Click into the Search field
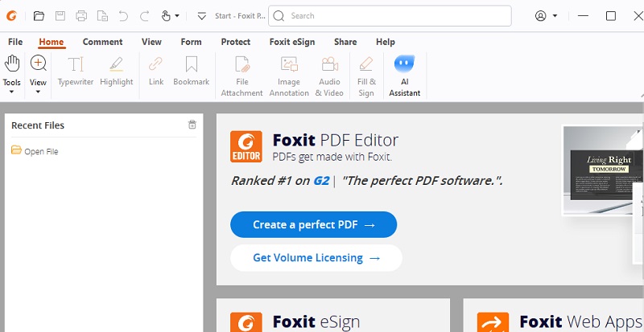Screen dimensions: 644x332 click(390, 16)
